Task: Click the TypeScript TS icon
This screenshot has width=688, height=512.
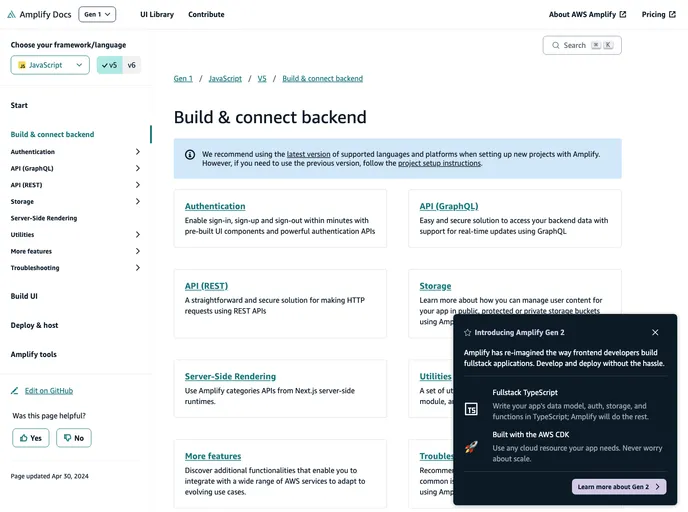Action: point(471,409)
